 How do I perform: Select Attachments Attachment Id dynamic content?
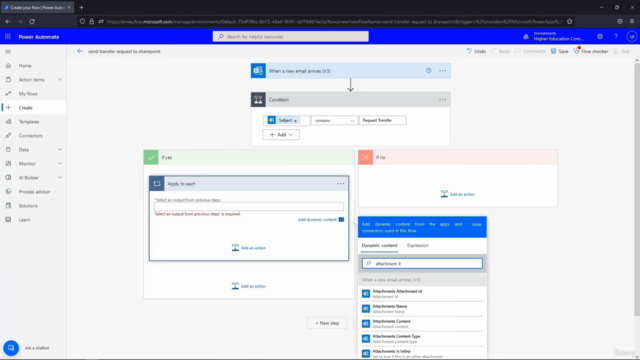(x=422, y=293)
